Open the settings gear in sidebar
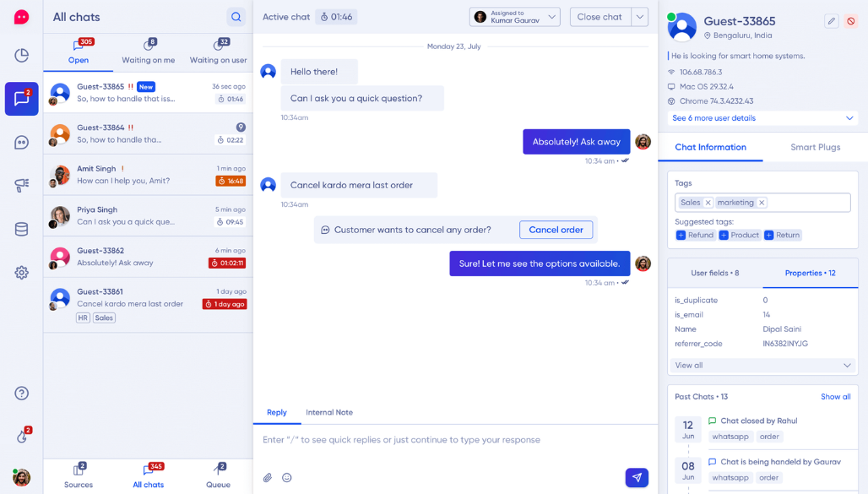This screenshot has width=868, height=494. 21,273
